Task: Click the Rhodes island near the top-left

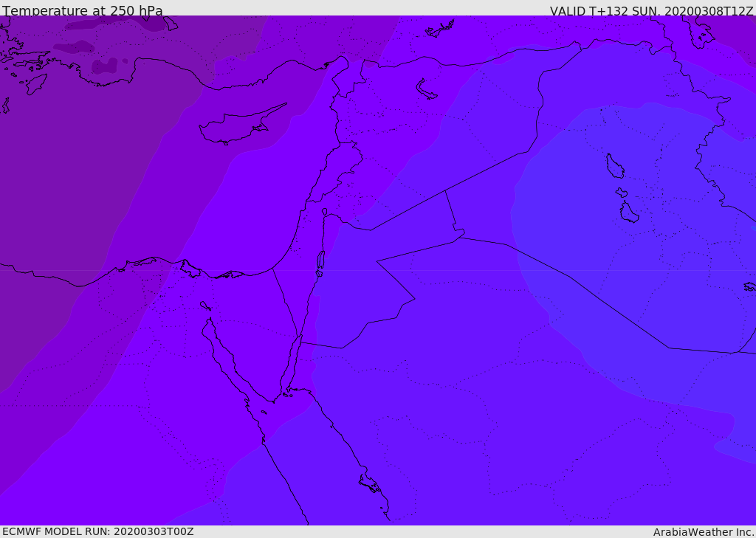Action: coord(35,83)
